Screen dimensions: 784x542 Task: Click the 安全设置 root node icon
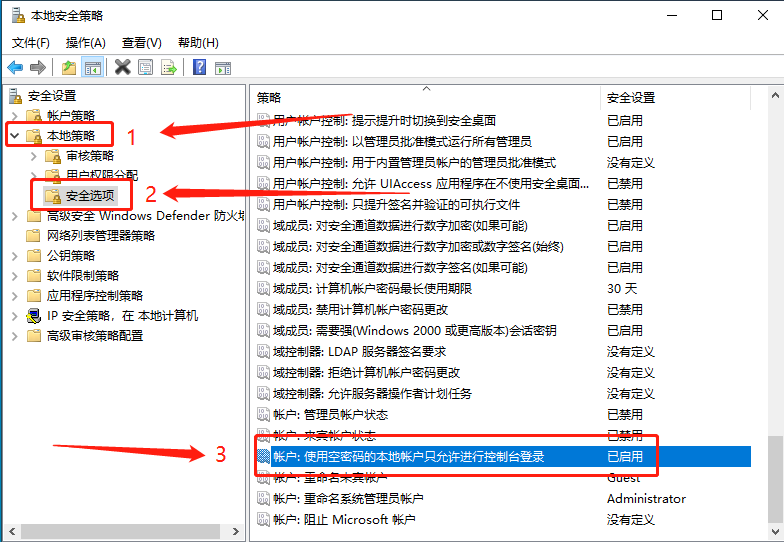16,96
